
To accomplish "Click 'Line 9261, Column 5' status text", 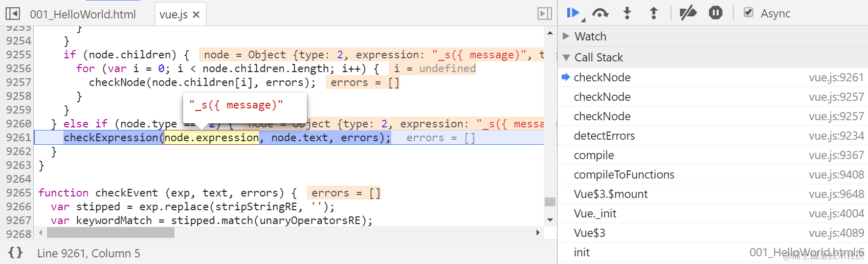I will point(88,253).
